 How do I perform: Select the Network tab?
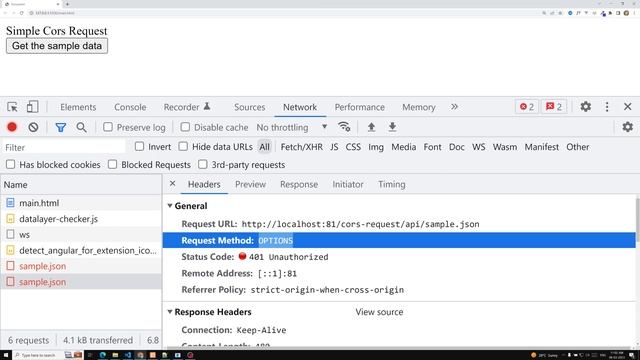300,107
